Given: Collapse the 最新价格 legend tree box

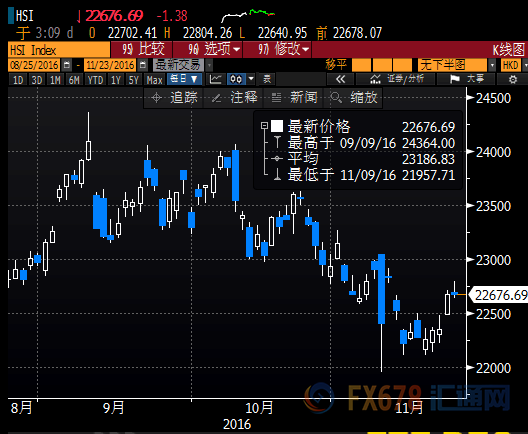Looking at the screenshot, I should [265, 126].
